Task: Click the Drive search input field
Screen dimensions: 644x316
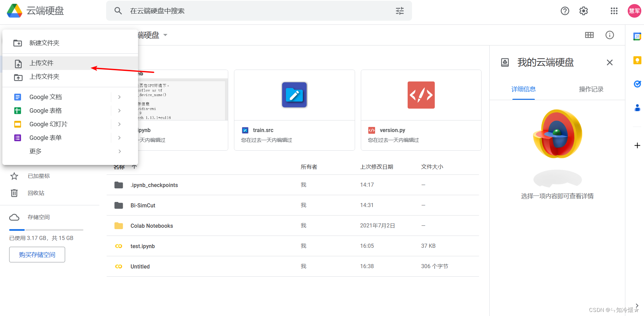Action: (259, 11)
